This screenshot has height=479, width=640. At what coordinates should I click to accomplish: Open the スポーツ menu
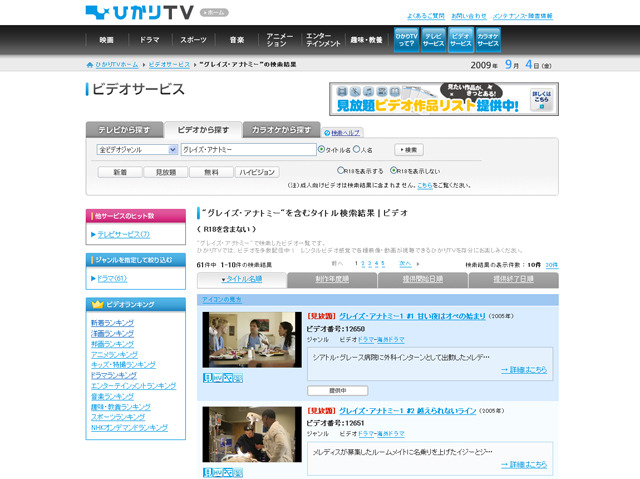tap(193, 40)
